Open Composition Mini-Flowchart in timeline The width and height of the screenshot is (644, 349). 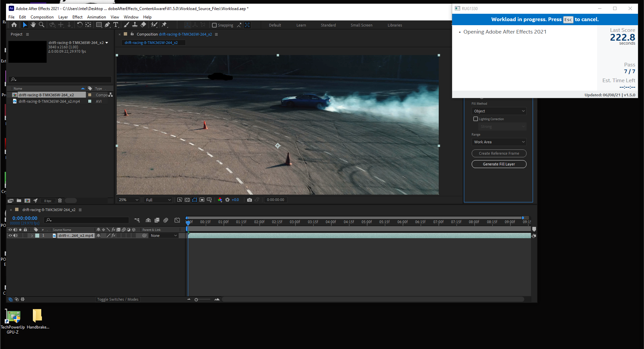[137, 220]
